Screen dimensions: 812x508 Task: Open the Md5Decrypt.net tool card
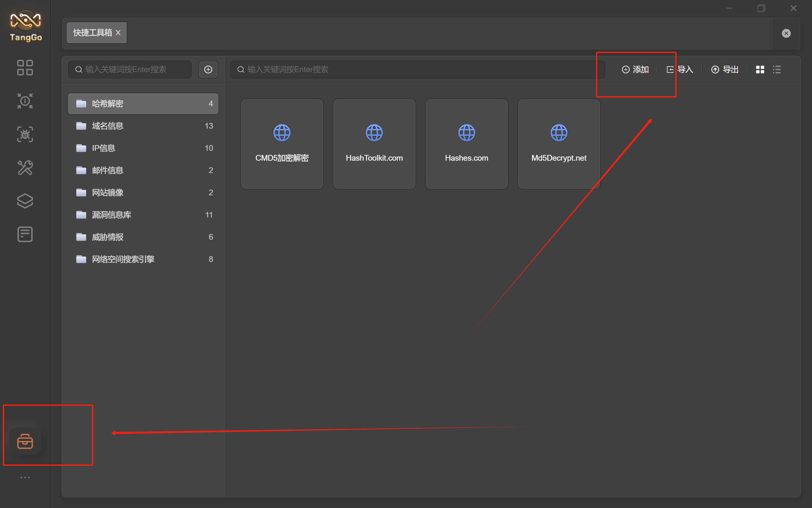pos(559,144)
